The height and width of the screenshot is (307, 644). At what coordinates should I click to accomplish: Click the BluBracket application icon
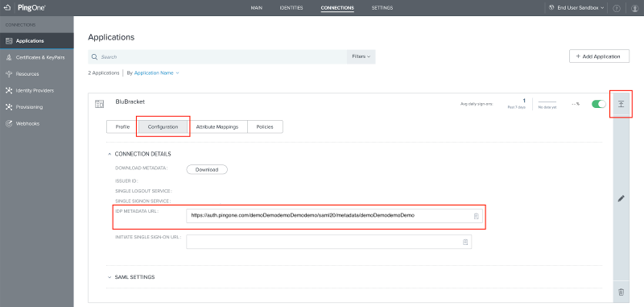tap(99, 104)
